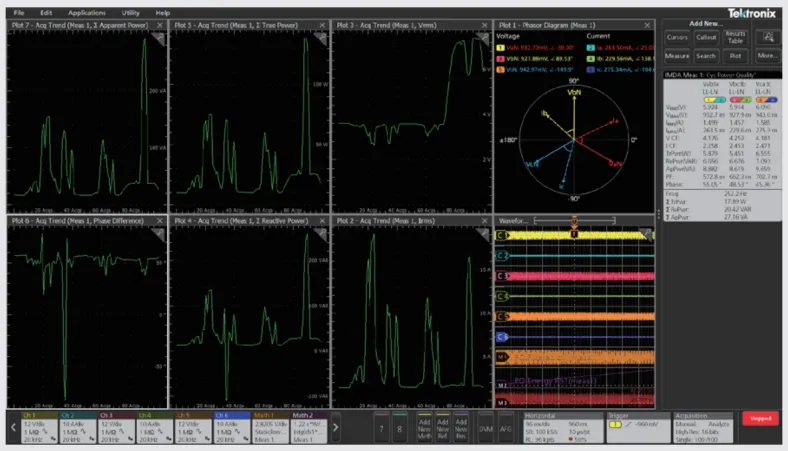Open the More... dropdown in Add New
788x451 pixels.
tap(768, 56)
